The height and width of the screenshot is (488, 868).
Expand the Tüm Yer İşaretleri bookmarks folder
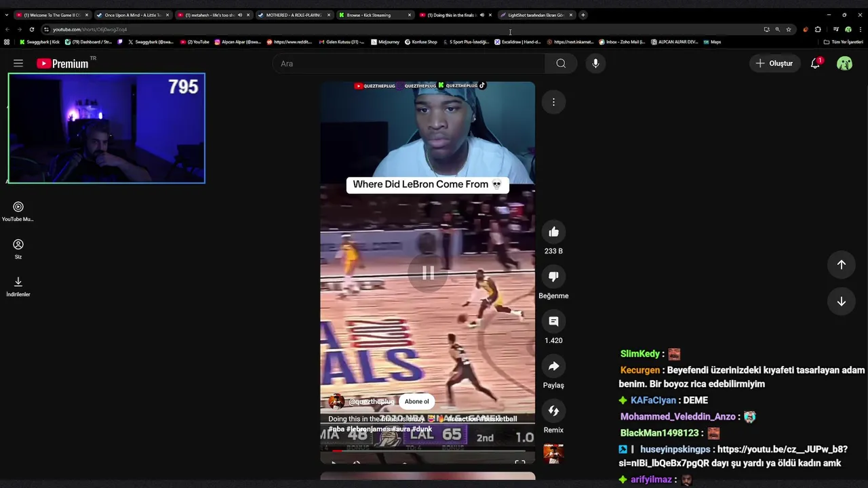click(844, 42)
